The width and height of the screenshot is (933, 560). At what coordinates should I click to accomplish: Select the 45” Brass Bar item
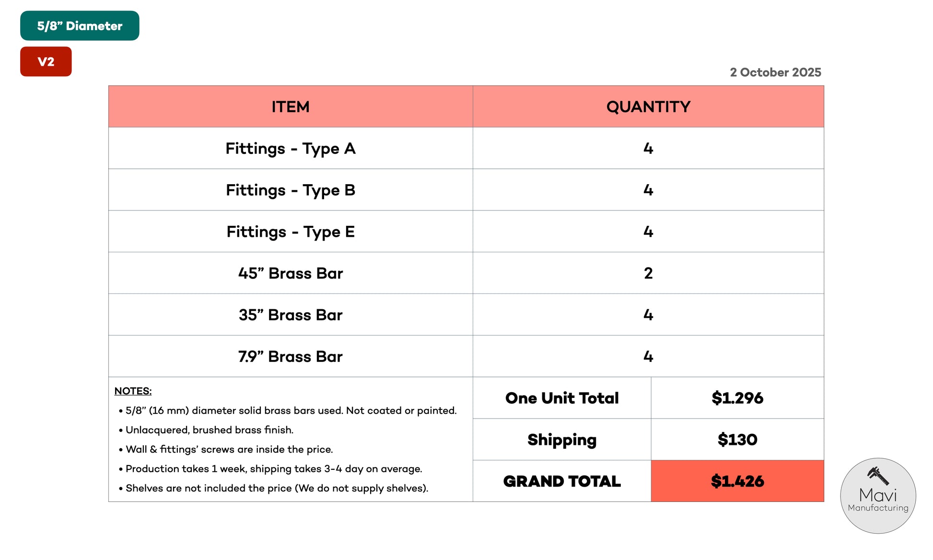click(291, 273)
